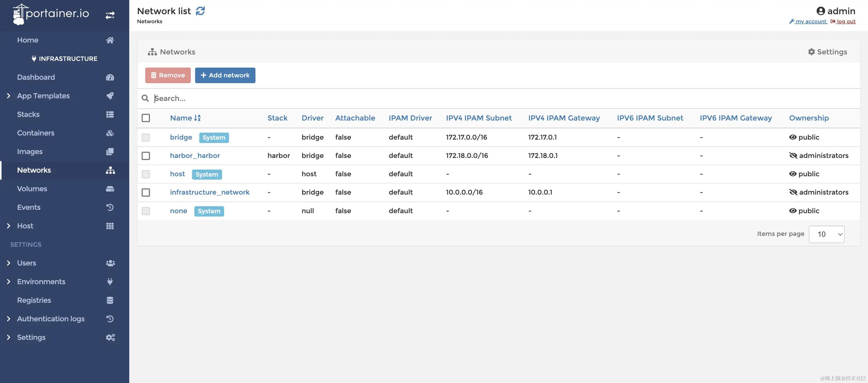Click the log out link
Image resolution: width=868 pixels, height=383 pixels.
(x=843, y=22)
